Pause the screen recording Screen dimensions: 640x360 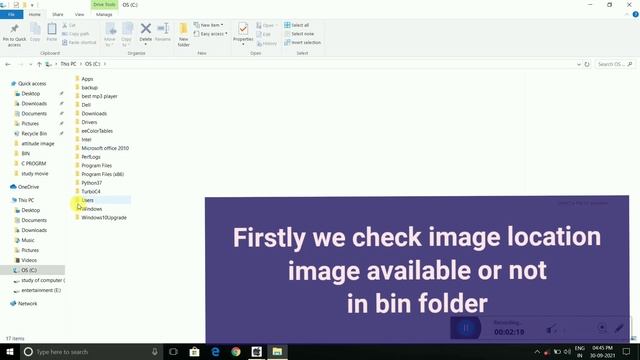[466, 328]
